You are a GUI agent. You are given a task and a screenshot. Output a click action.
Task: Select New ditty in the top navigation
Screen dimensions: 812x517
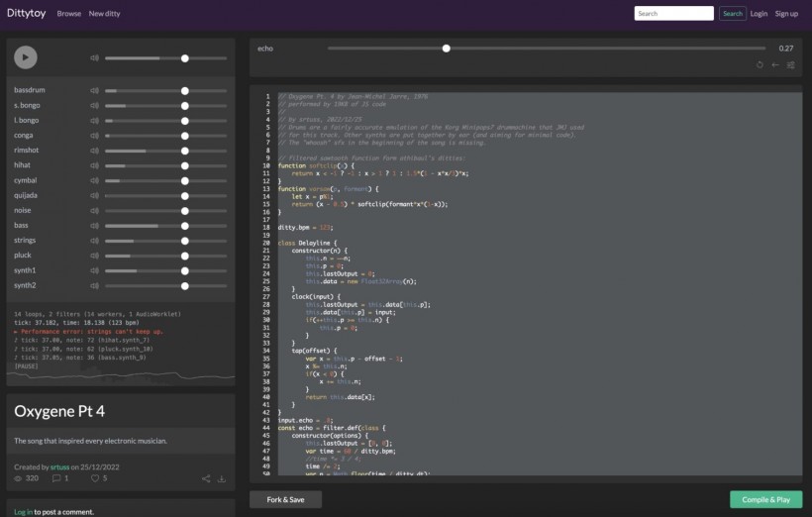point(104,14)
